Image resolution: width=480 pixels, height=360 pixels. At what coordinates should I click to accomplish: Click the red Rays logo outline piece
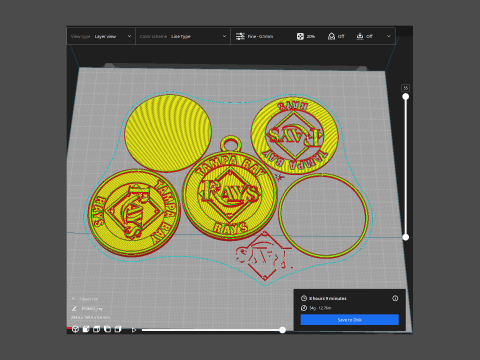point(263,257)
